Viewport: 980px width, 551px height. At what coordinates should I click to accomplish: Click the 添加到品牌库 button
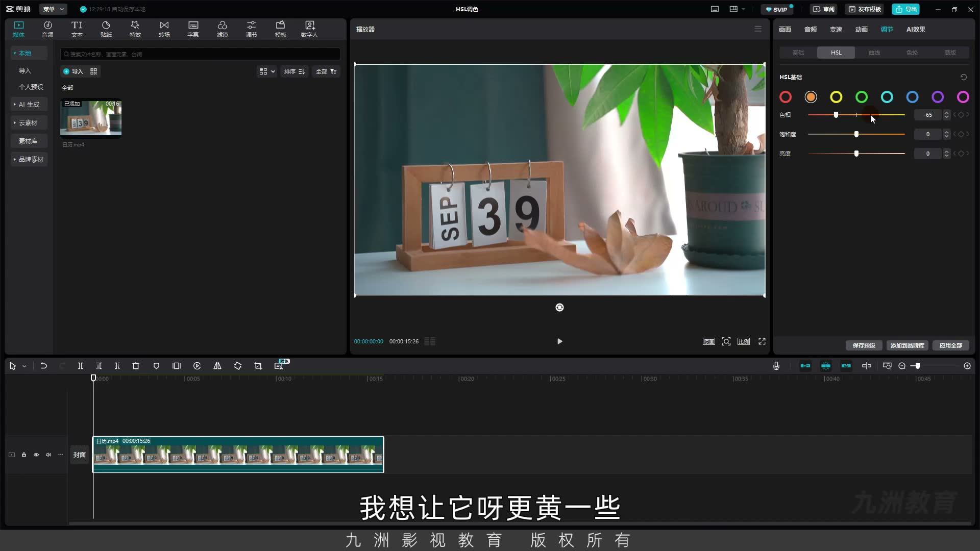(907, 345)
